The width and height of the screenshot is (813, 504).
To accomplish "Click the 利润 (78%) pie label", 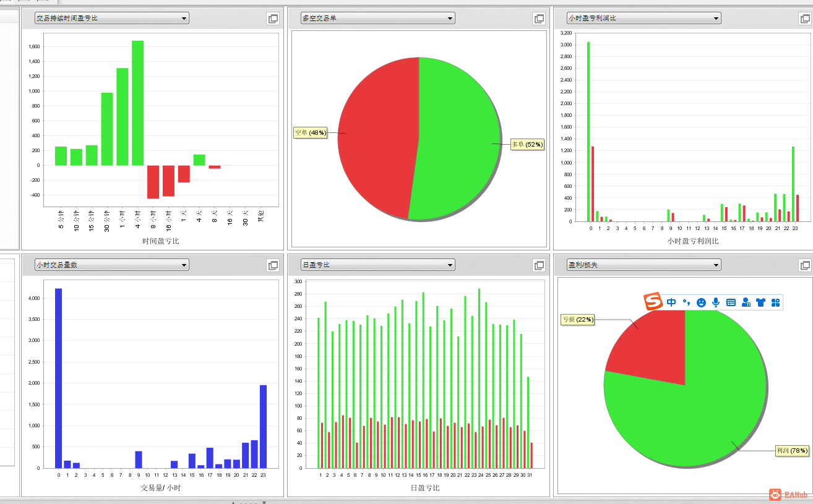I will point(792,451).
